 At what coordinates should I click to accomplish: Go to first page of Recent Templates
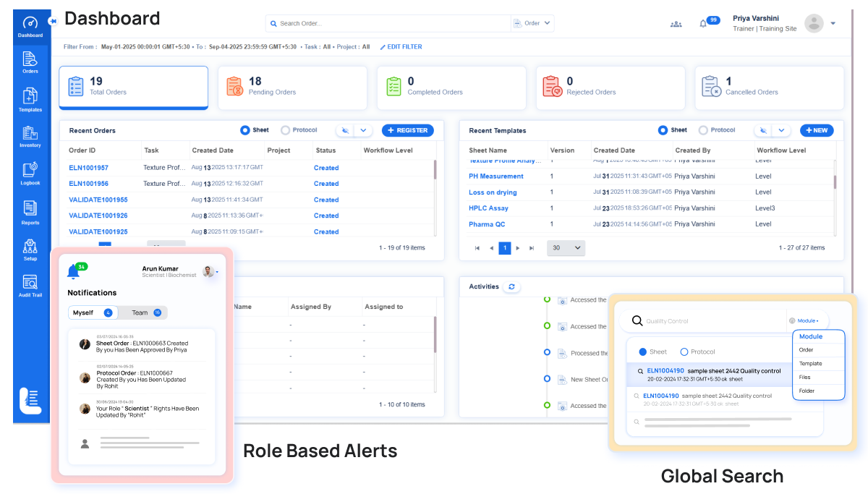click(477, 248)
